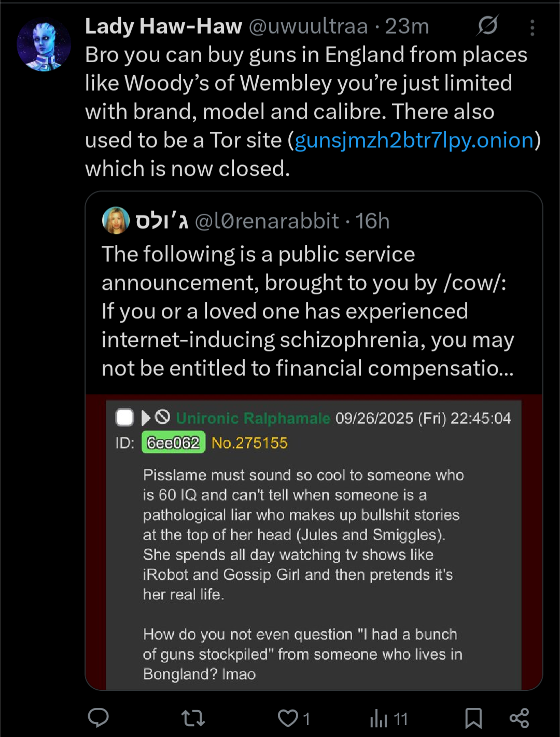This screenshot has height=737, width=560.
Task: Repost this tweet with the retweet icon
Action: (x=193, y=718)
